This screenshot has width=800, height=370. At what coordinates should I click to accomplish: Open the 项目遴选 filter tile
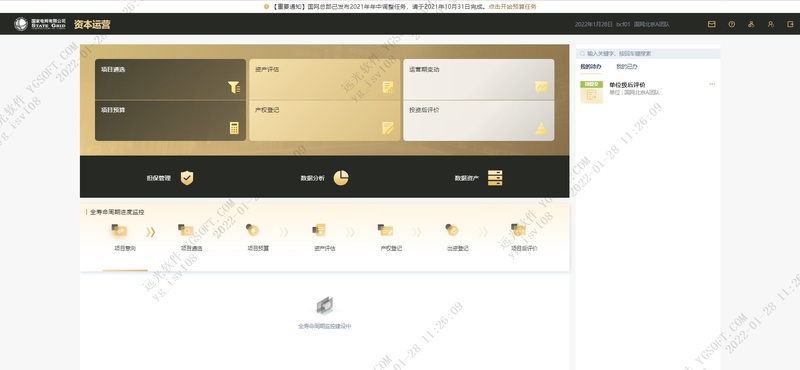coord(170,79)
